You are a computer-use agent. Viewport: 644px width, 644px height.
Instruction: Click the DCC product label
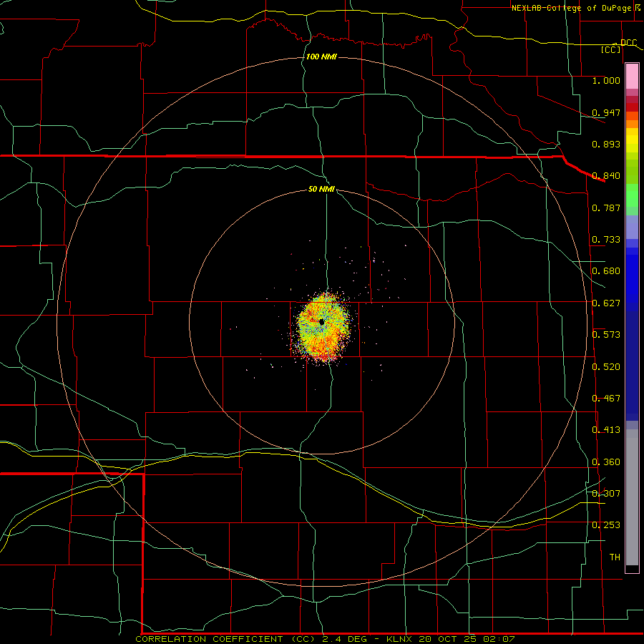(628, 42)
